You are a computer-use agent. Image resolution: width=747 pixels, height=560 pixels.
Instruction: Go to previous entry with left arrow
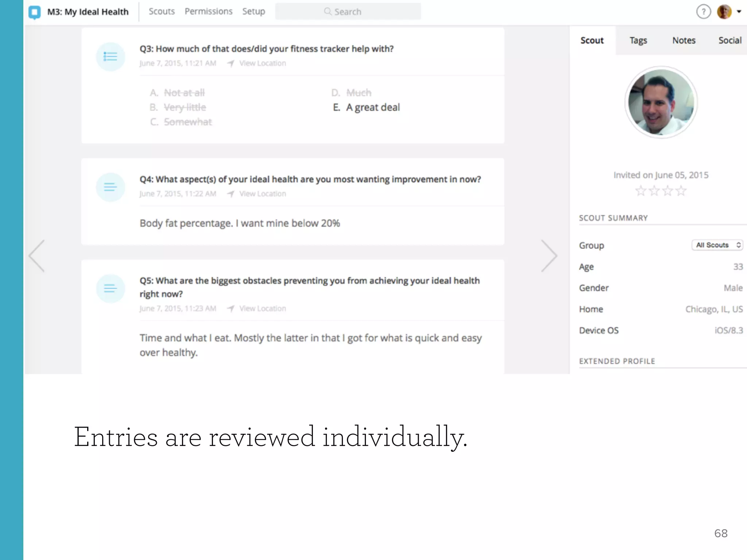click(37, 256)
